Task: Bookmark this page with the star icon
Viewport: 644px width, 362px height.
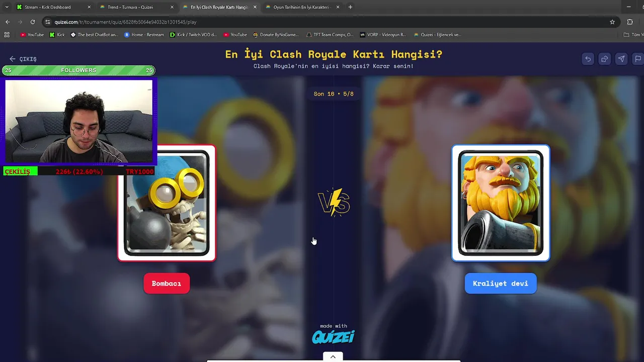Action: click(612, 22)
